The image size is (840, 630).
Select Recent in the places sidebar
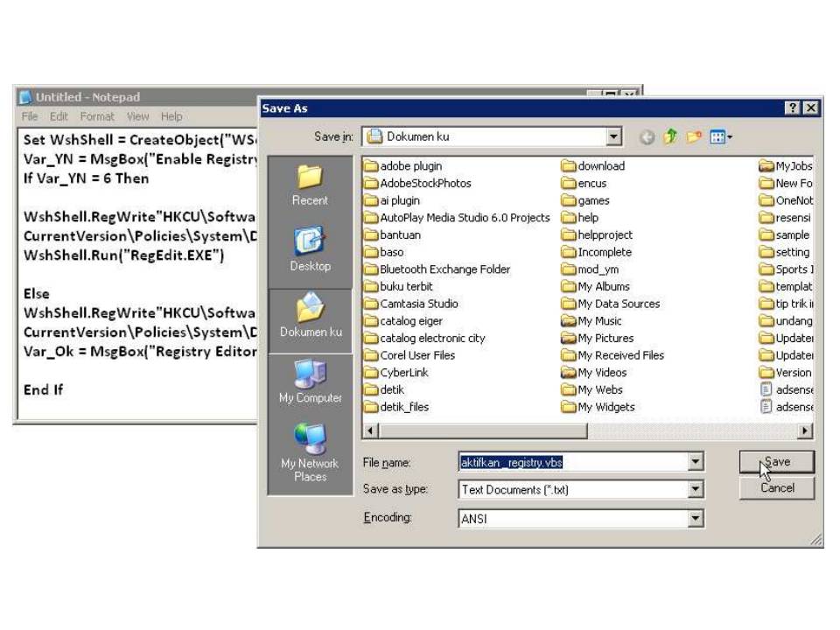point(309,184)
